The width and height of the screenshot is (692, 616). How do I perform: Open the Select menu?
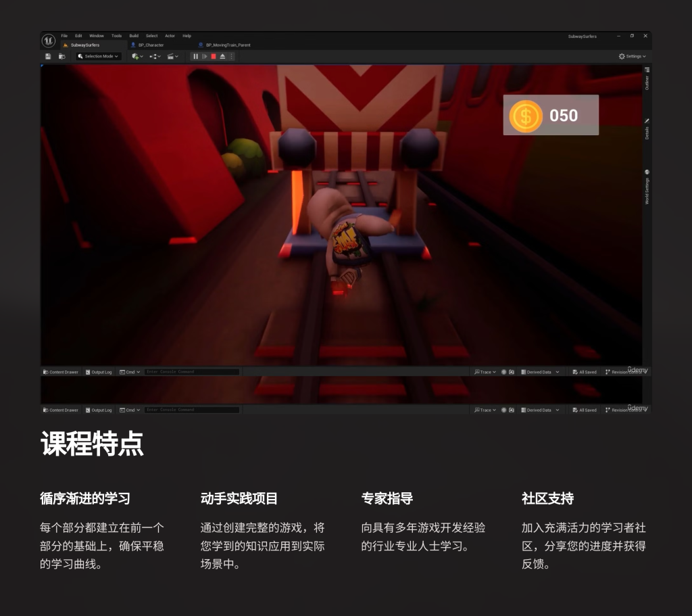152,36
